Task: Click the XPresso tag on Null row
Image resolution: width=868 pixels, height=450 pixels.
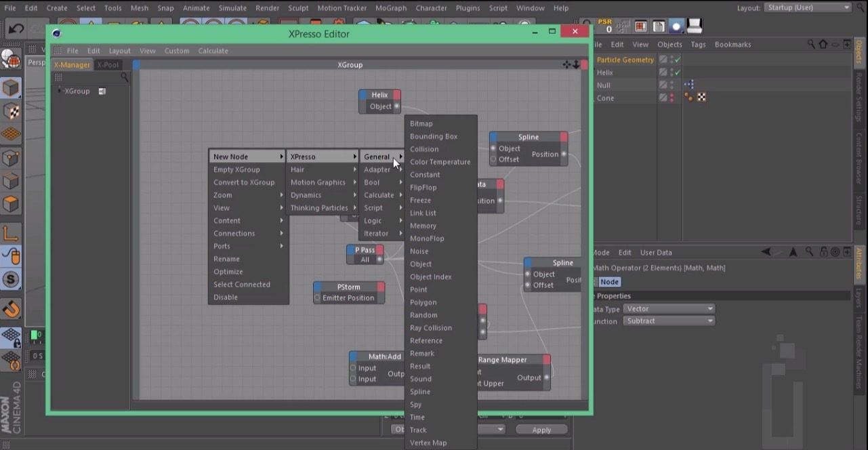Action: click(689, 85)
